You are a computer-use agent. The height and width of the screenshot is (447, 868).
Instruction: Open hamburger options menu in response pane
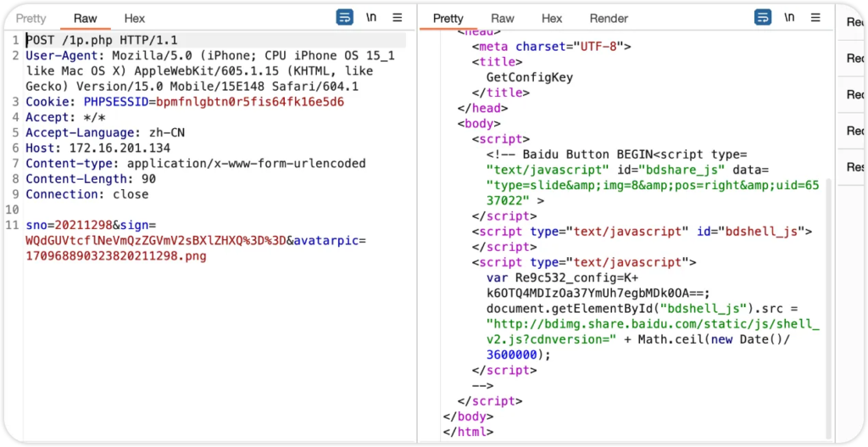815,17
